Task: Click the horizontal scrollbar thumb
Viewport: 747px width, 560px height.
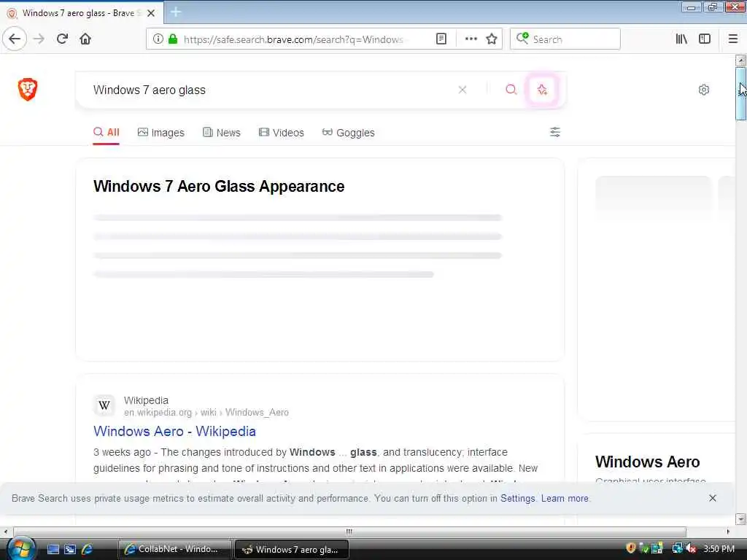Action: [x=349, y=532]
